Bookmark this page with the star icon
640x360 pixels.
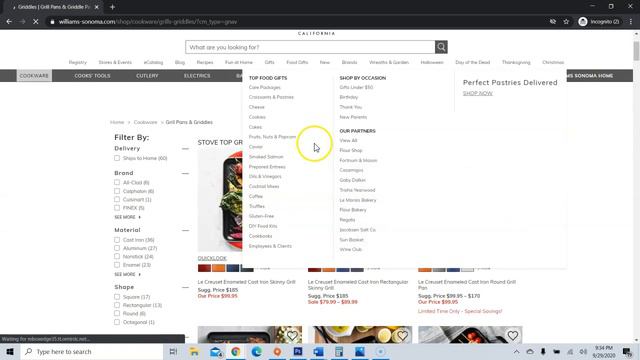566,22
